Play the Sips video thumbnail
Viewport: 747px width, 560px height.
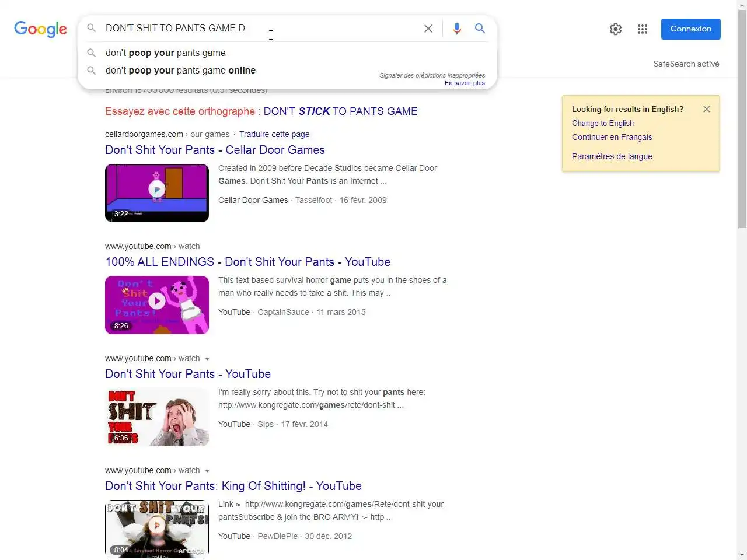157,417
